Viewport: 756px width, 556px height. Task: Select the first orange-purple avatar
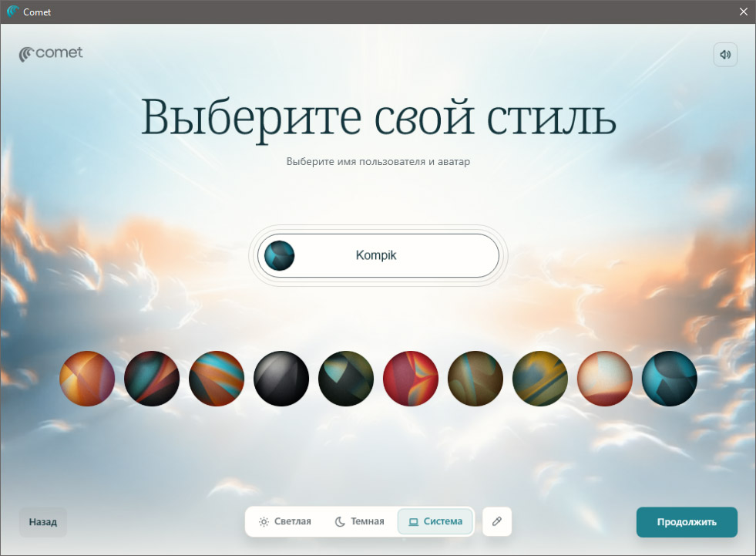pyautogui.click(x=87, y=379)
